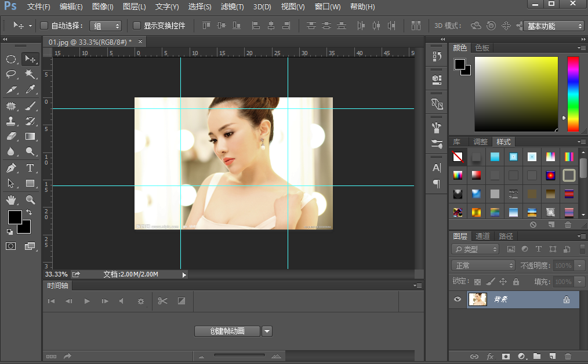The image size is (588, 364).
Task: Enable Show Transform Controls checkbox
Action: [137, 26]
